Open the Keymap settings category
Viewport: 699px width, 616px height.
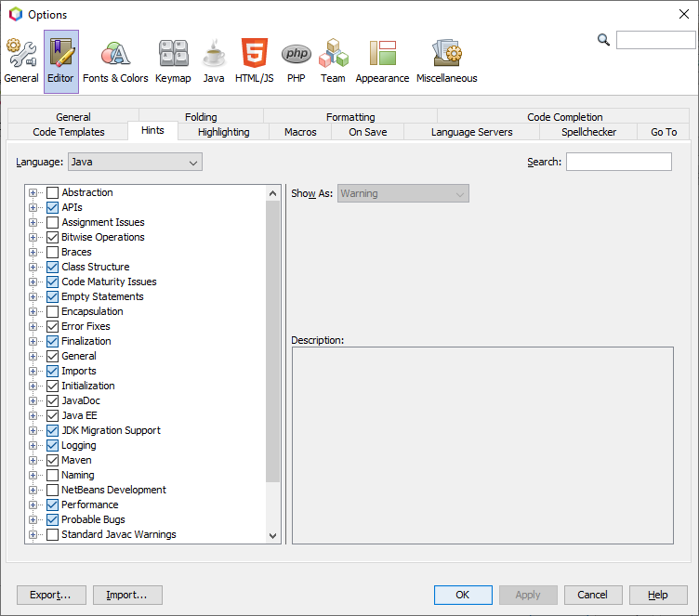click(173, 61)
